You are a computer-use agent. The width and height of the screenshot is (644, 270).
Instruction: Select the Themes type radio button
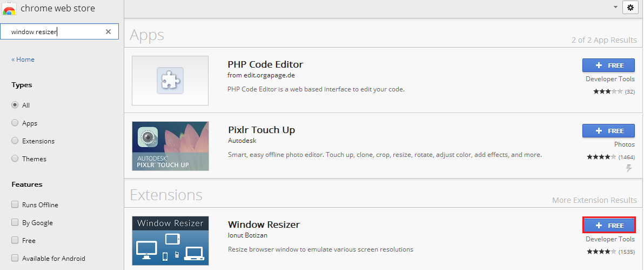pyautogui.click(x=15, y=159)
